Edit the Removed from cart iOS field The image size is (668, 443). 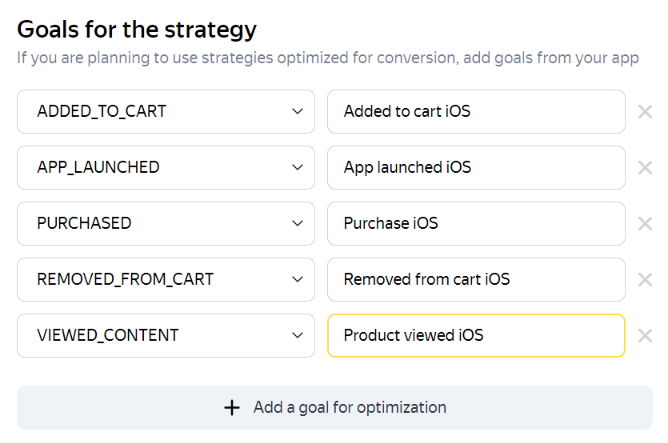point(475,280)
